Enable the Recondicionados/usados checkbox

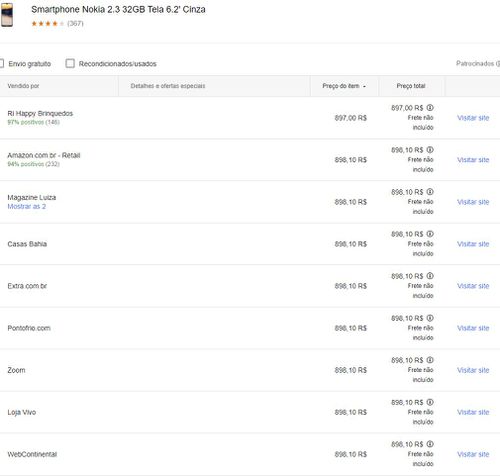coord(70,63)
